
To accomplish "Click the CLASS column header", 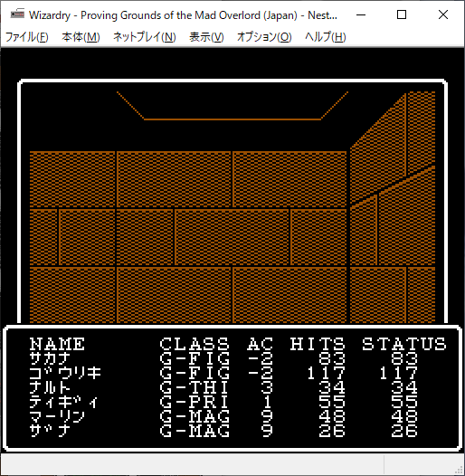I will click(x=195, y=344).
